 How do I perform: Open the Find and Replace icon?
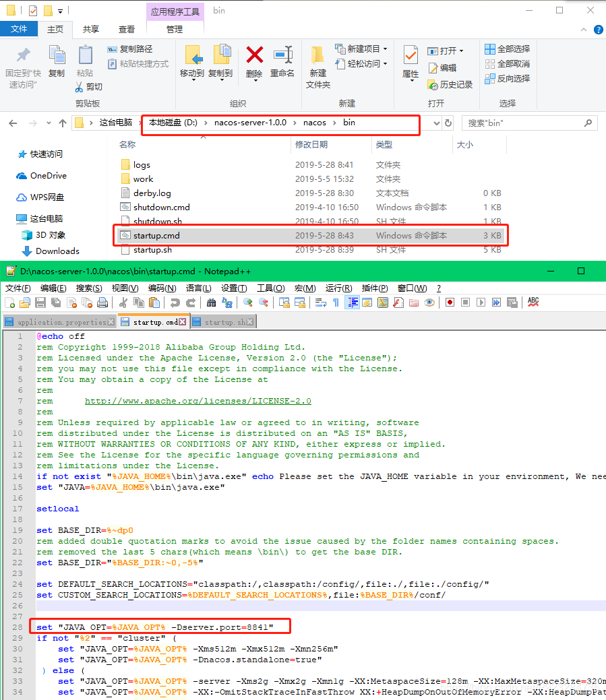(227, 303)
